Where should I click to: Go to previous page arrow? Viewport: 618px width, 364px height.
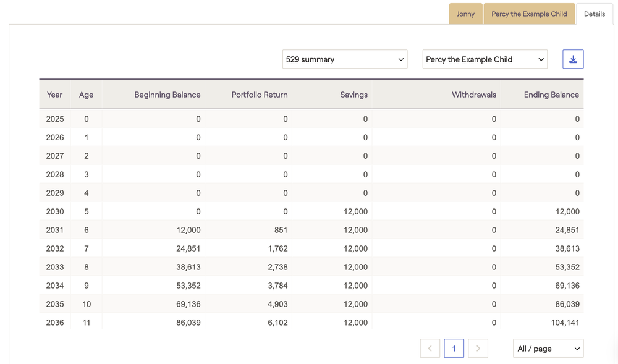[430, 349]
